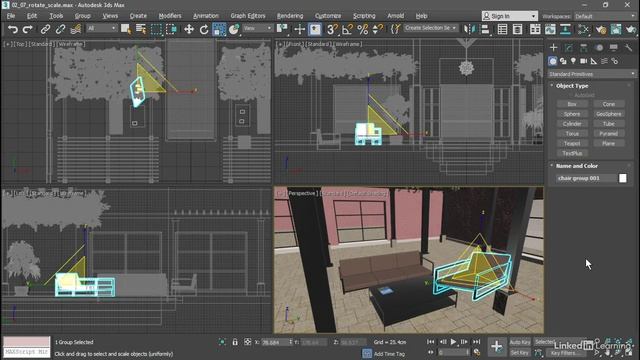Click the 'chair group 001' name field
The height and width of the screenshot is (360, 640).
586,178
